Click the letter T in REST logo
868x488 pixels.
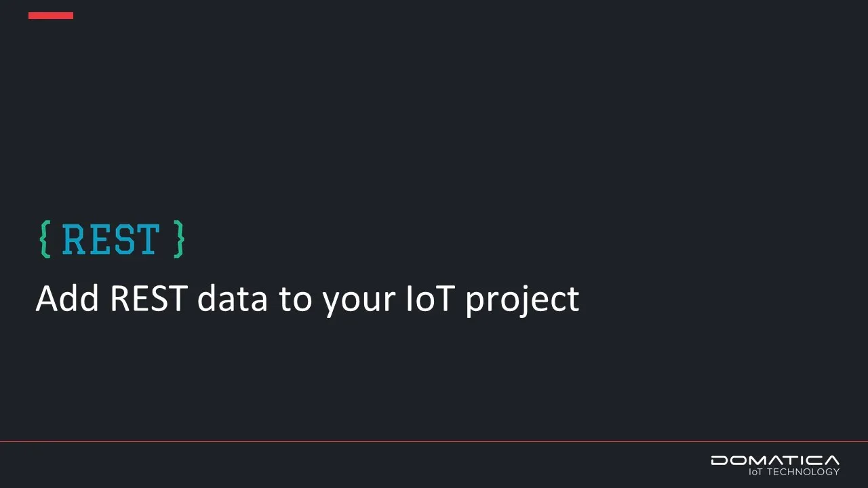[x=148, y=240]
